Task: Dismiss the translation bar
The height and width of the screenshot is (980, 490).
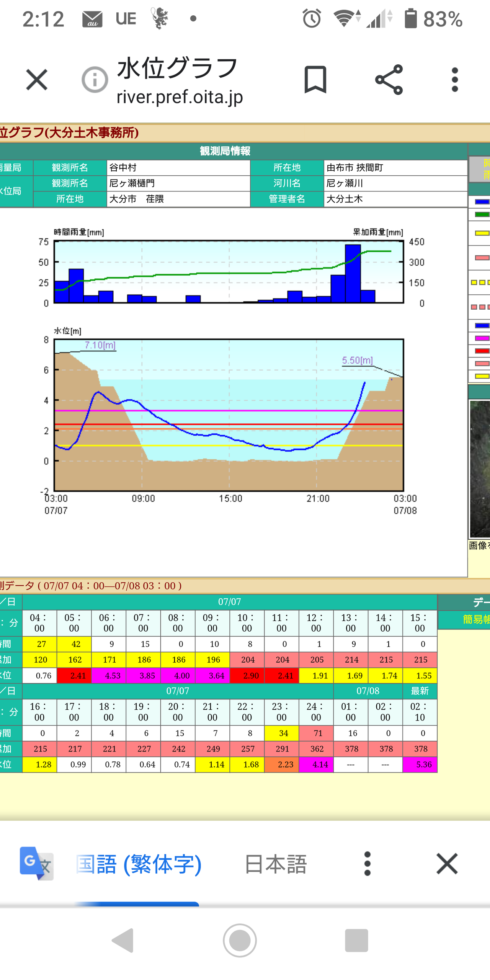Action: pos(447,863)
